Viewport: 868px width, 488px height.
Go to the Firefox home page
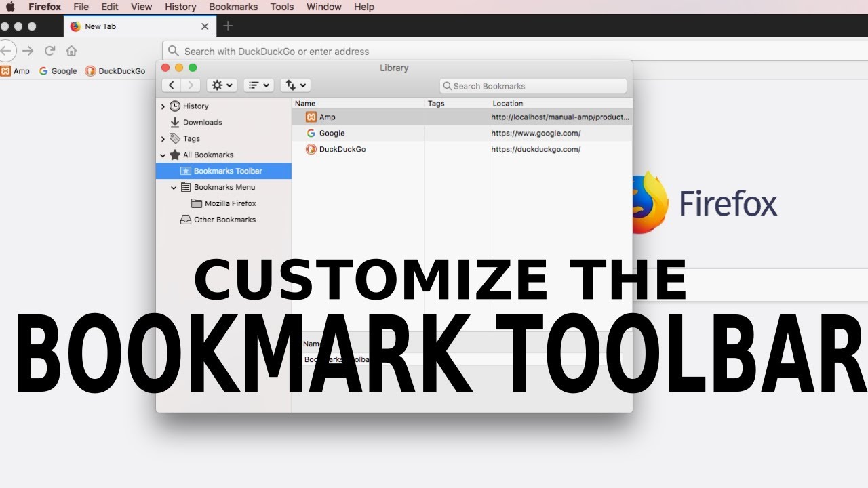tap(71, 51)
